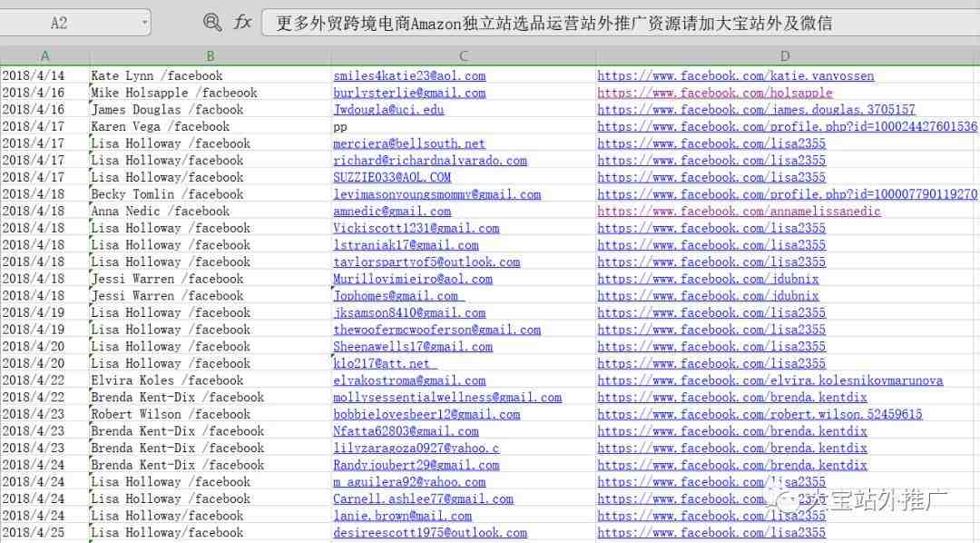The width and height of the screenshot is (980, 543).
Task: Open the facebook.com/holsapple link
Action: [715, 93]
